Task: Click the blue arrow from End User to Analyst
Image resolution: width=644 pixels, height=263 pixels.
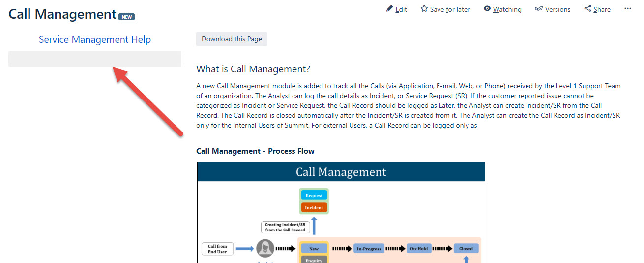Action: tap(244, 249)
